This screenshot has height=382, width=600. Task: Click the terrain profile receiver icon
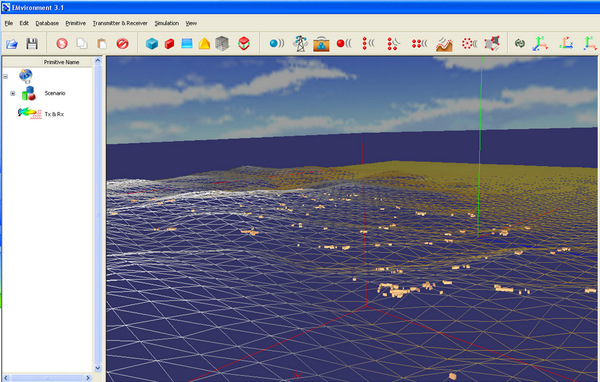pos(444,44)
